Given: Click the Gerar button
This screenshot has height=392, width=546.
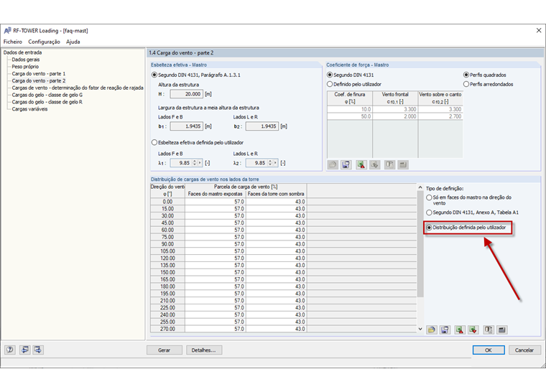Looking at the screenshot, I should coord(165,350).
